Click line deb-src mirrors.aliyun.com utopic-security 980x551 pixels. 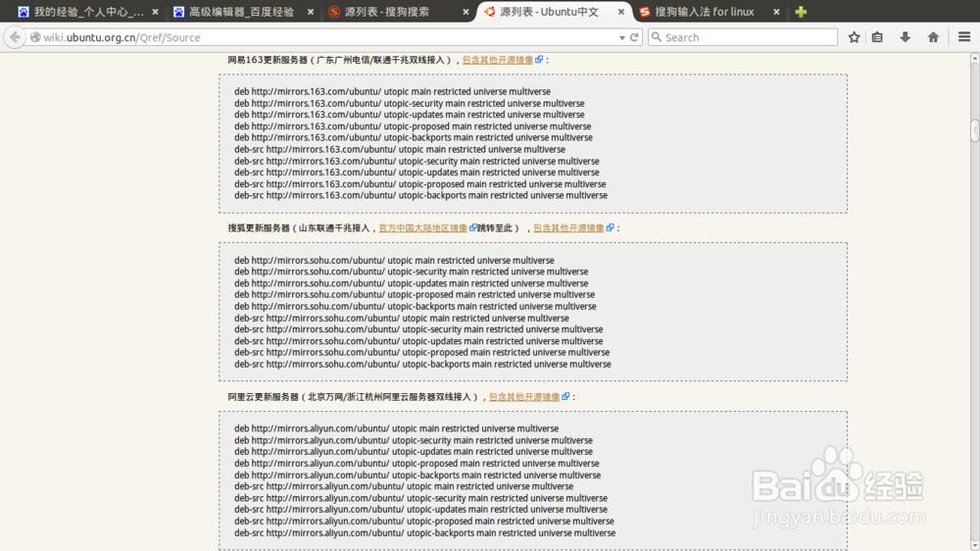pyautogui.click(x=420, y=498)
